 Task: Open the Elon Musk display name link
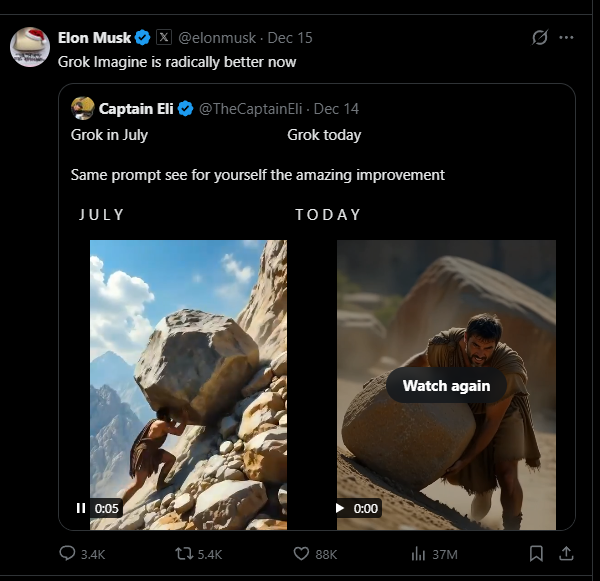(x=94, y=38)
